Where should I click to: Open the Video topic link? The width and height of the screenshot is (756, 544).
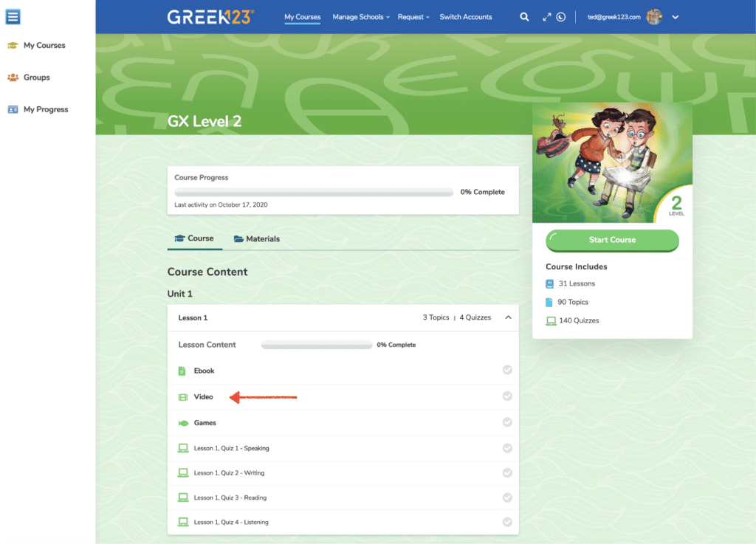[203, 397]
